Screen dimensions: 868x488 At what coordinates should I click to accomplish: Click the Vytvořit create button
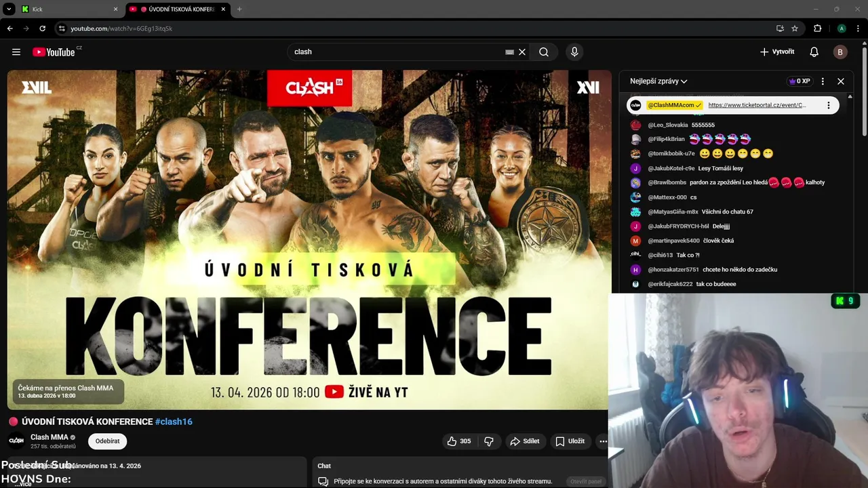pyautogui.click(x=777, y=52)
